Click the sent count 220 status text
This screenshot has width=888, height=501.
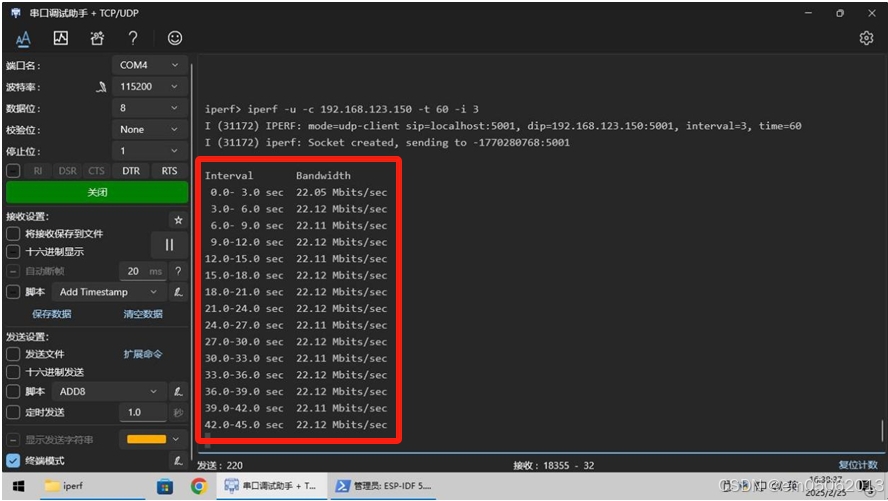pyautogui.click(x=220, y=465)
